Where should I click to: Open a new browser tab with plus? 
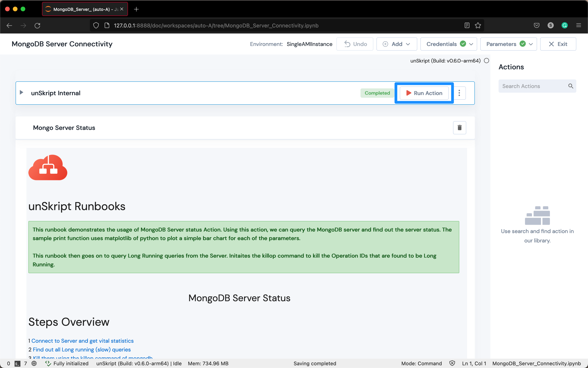click(136, 9)
